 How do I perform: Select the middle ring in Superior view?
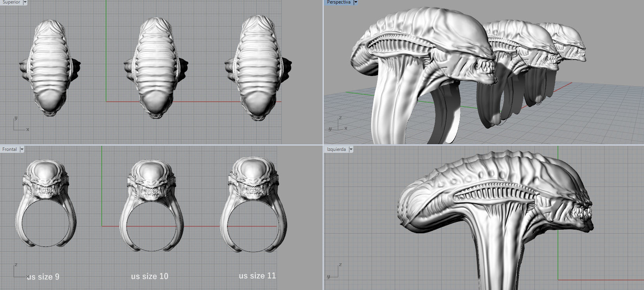[x=156, y=67]
